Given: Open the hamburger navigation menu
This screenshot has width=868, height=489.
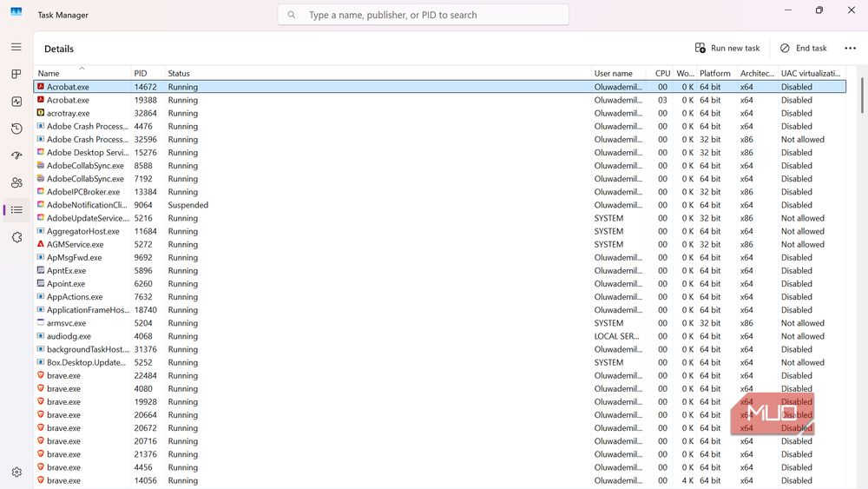Looking at the screenshot, I should pos(16,47).
